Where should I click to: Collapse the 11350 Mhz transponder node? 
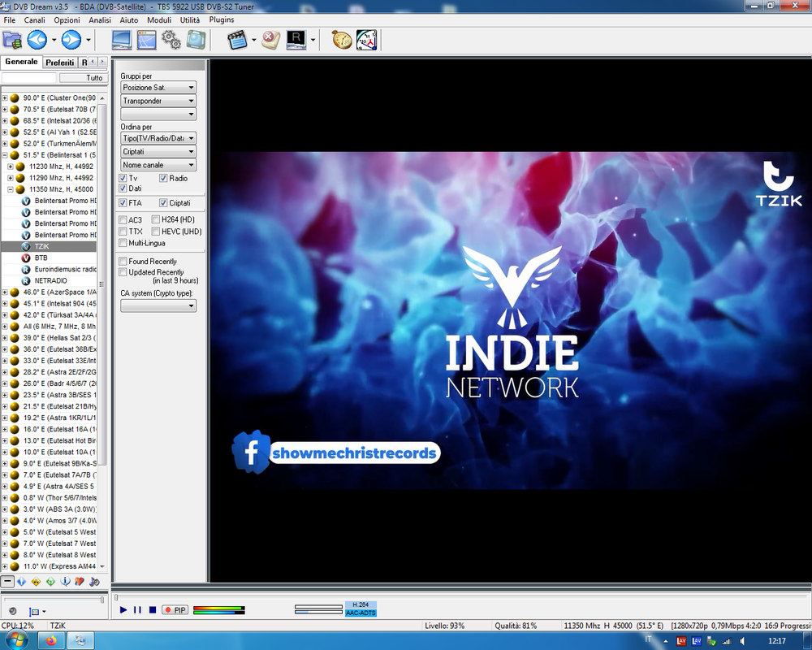(x=11, y=189)
